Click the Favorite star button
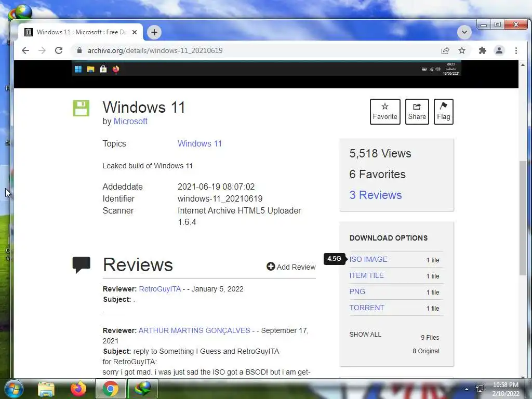Screen dimensions: 532x399 coord(385,112)
